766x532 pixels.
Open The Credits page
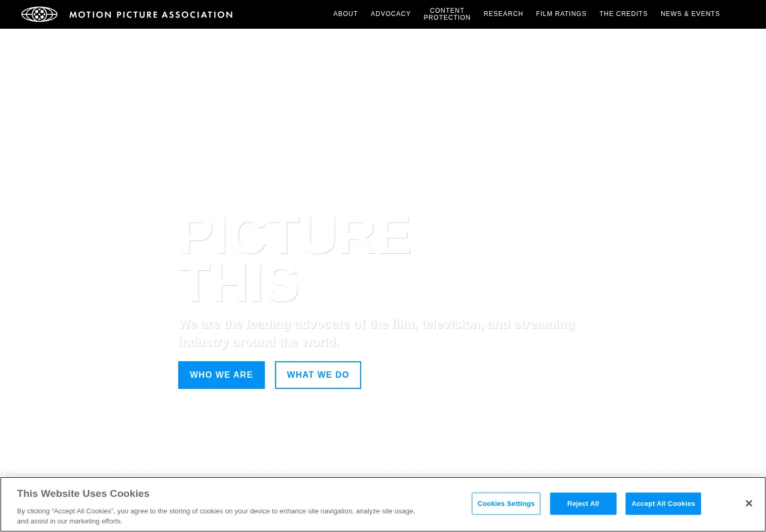623,14
